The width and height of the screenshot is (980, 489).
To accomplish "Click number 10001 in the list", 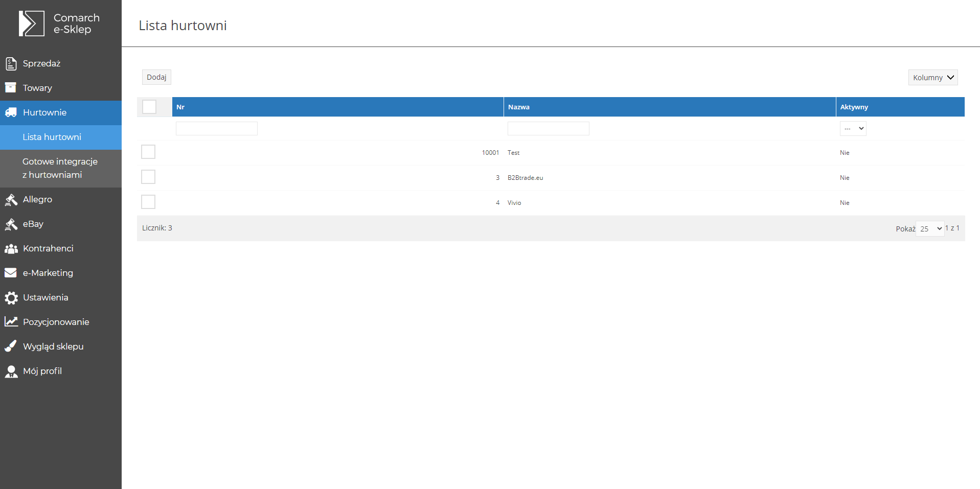I will tap(490, 153).
